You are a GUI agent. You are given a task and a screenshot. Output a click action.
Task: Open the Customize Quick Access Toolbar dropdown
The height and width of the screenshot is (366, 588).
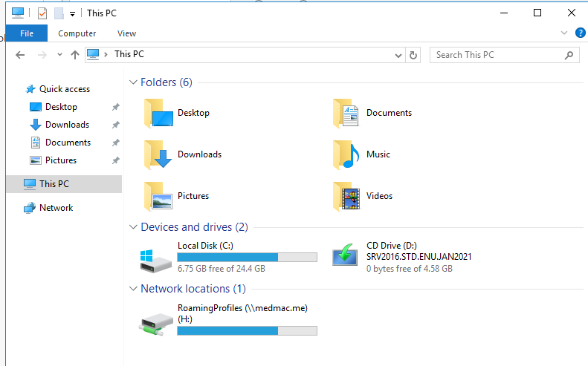tap(72, 14)
